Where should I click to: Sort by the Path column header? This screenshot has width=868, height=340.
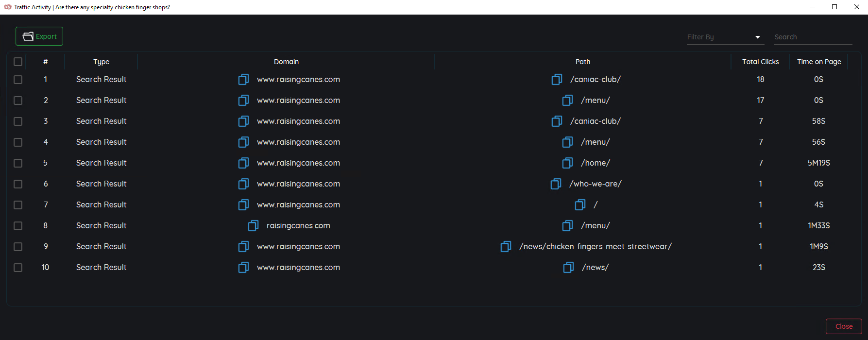click(583, 62)
